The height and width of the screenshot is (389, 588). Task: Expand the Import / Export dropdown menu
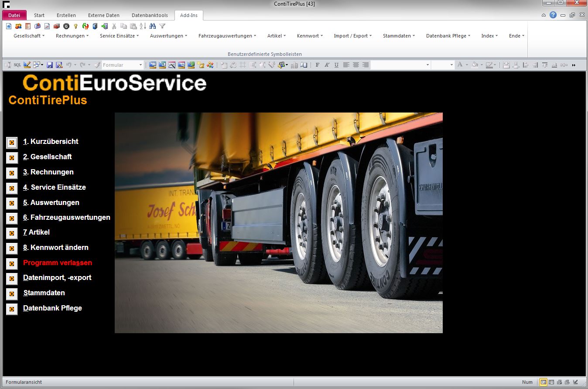tap(353, 36)
